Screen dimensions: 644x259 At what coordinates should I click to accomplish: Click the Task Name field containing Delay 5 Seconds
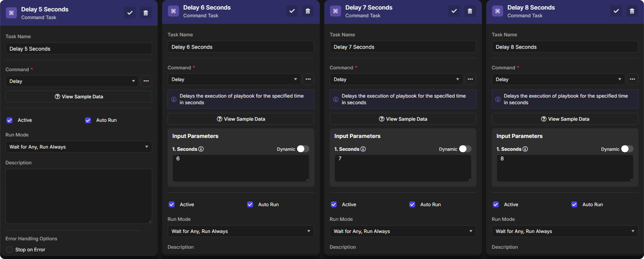pos(79,49)
